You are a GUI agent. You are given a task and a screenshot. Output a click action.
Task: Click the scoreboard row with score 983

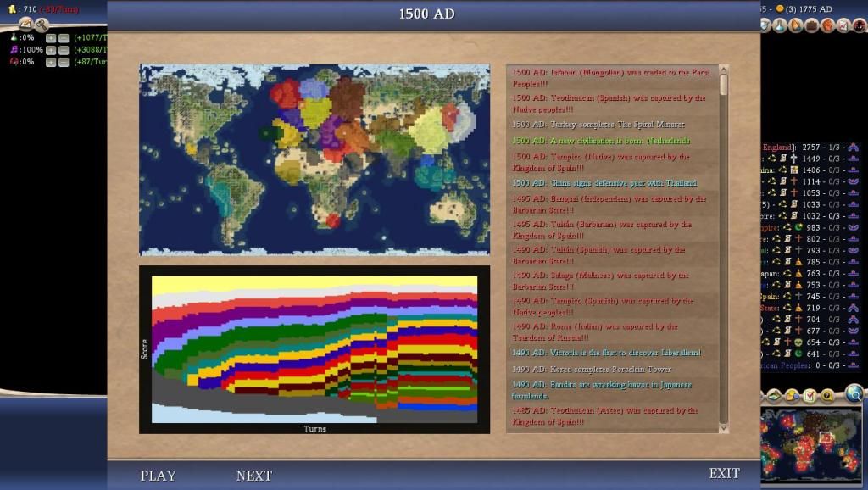[x=810, y=227]
